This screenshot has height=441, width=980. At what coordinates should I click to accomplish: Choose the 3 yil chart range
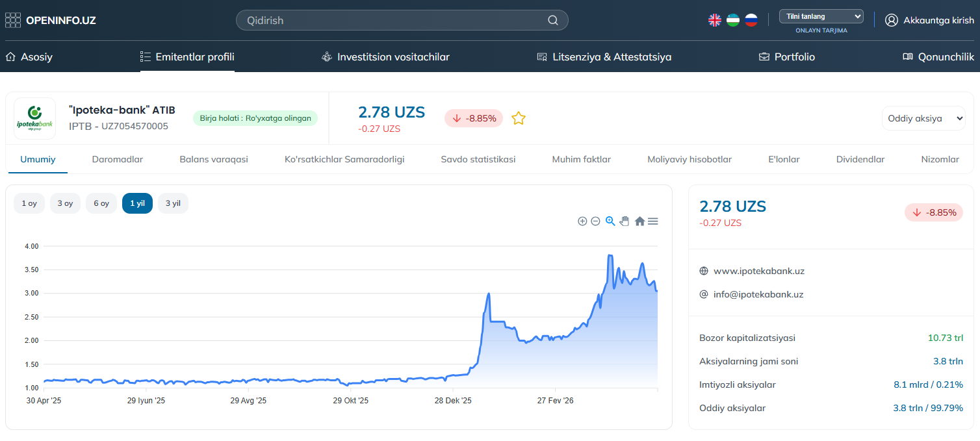(173, 203)
